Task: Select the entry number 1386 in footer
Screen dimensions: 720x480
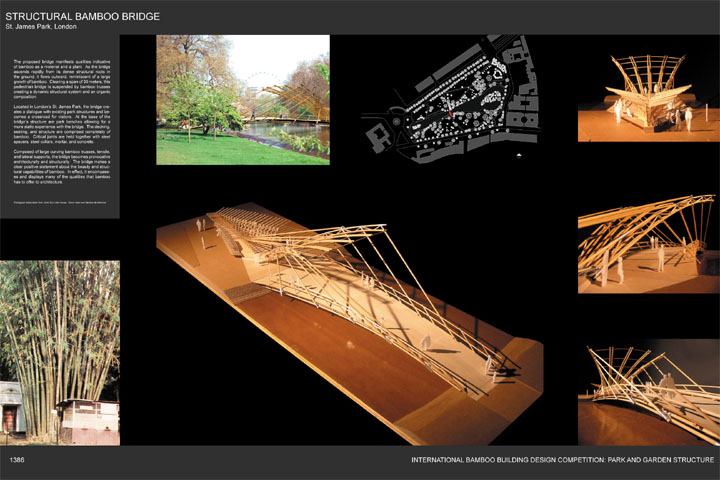Action: click(17, 459)
